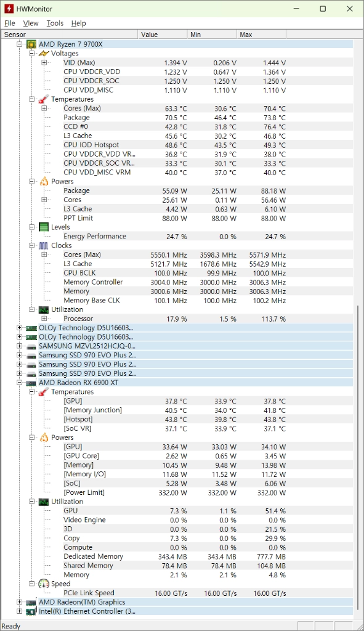Click the Speed gauge icon
Viewport: 364px width, 631px height.
point(44,584)
